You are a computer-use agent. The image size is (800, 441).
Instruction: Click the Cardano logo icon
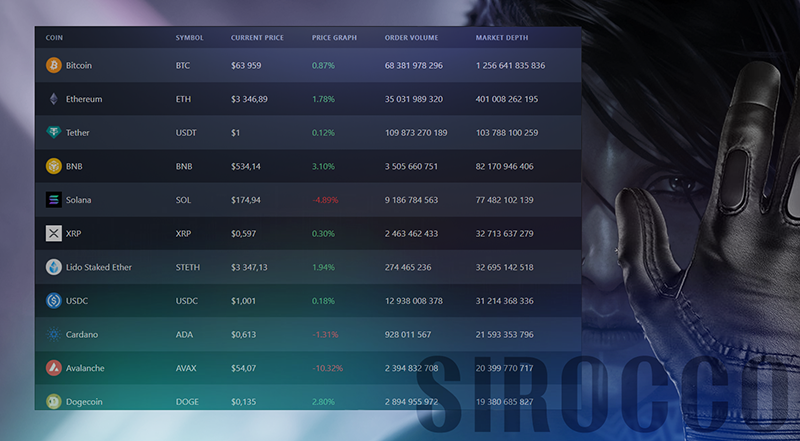pos(54,335)
